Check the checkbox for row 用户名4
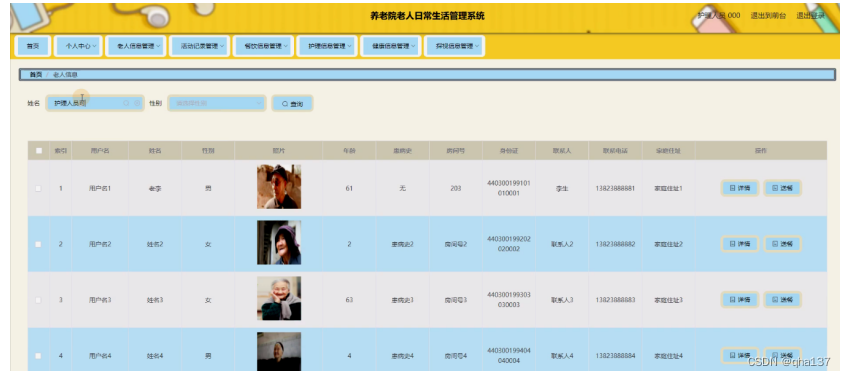This screenshot has height=377, width=846. [x=38, y=356]
